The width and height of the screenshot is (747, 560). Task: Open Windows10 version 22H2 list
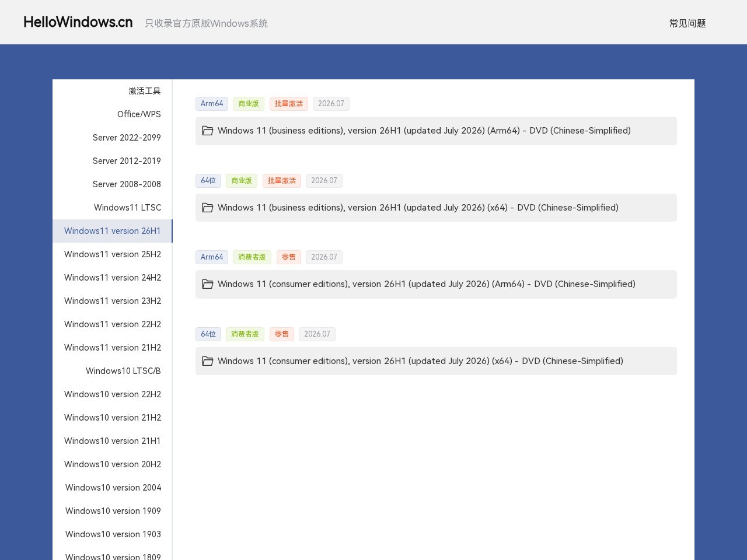113,394
